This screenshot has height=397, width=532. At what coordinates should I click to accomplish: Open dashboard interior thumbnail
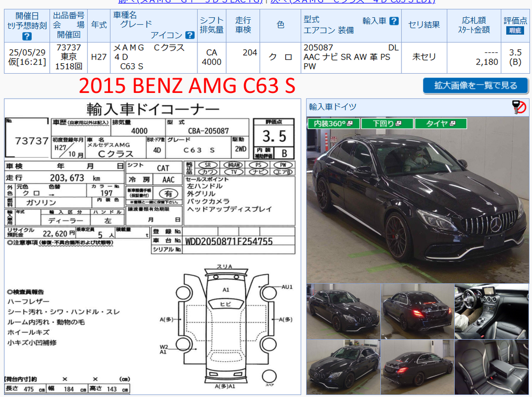click(491, 311)
